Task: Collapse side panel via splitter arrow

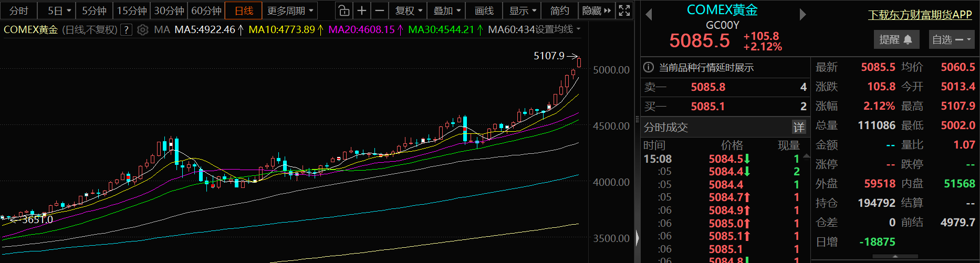Action: [637, 238]
